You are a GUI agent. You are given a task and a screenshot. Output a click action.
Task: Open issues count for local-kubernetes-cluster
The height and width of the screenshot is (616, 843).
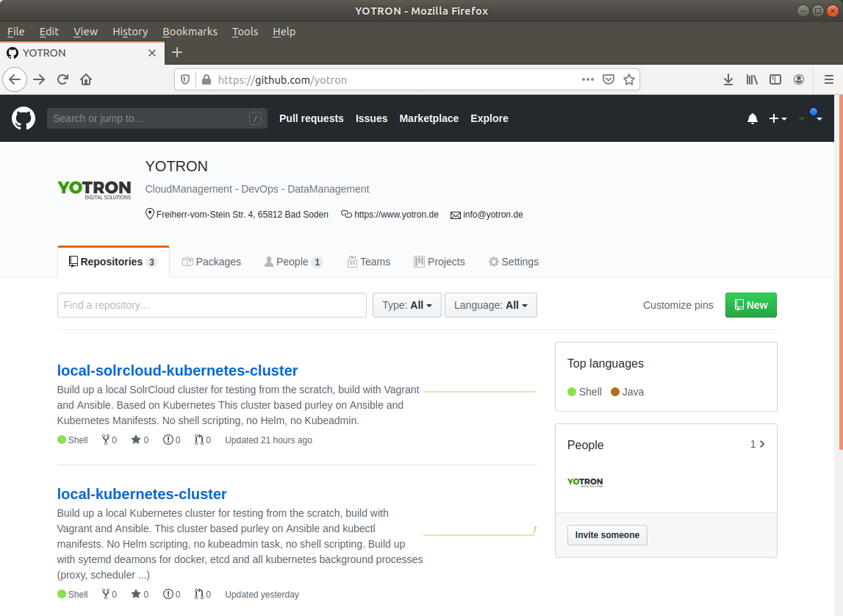[171, 594]
